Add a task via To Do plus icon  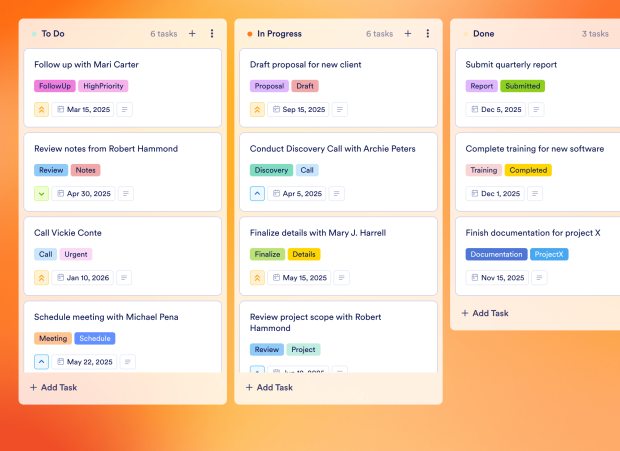[192, 34]
